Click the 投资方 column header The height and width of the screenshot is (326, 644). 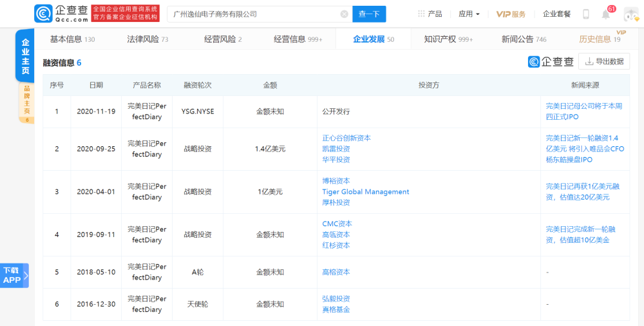[429, 85]
